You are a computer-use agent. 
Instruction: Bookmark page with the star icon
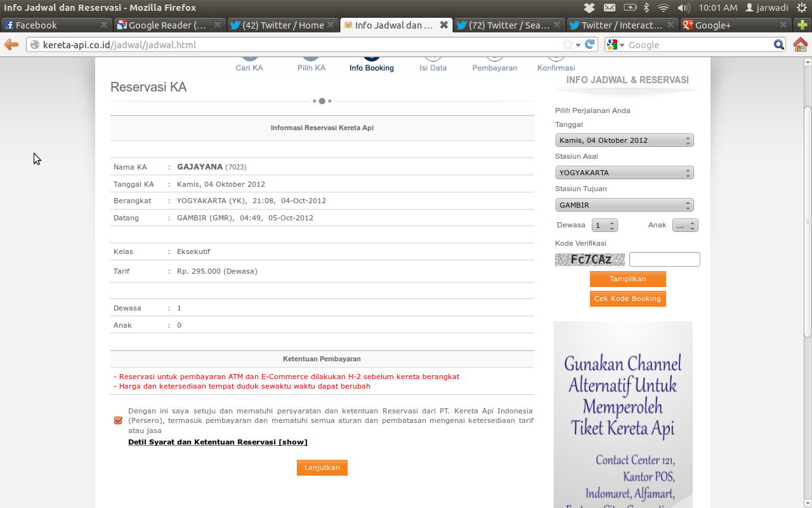[567, 44]
